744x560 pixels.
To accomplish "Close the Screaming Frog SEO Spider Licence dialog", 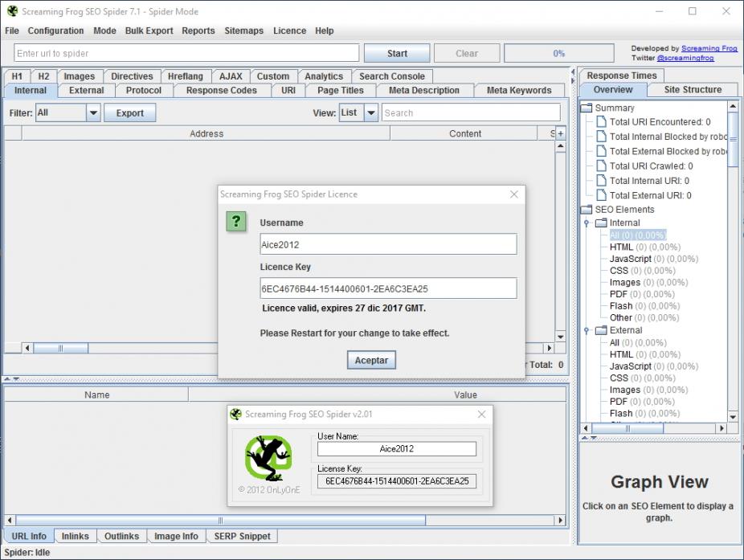I will [514, 194].
